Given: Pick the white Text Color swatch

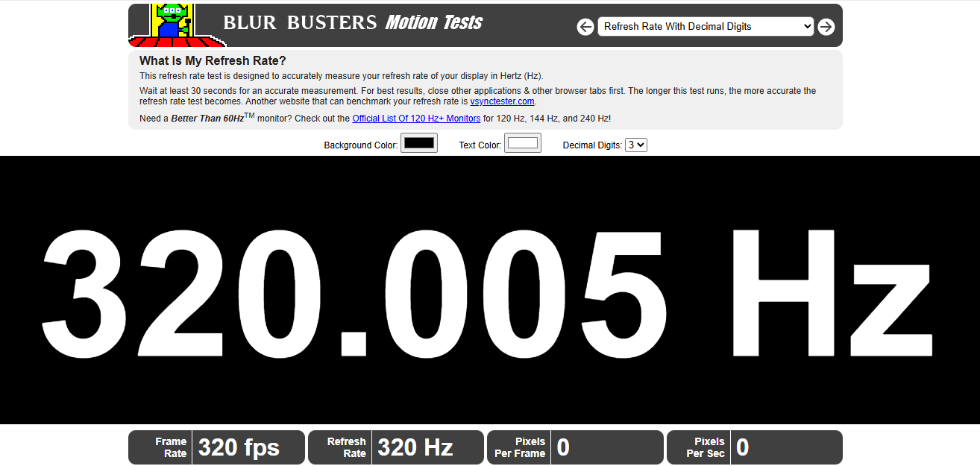Looking at the screenshot, I should click(522, 143).
